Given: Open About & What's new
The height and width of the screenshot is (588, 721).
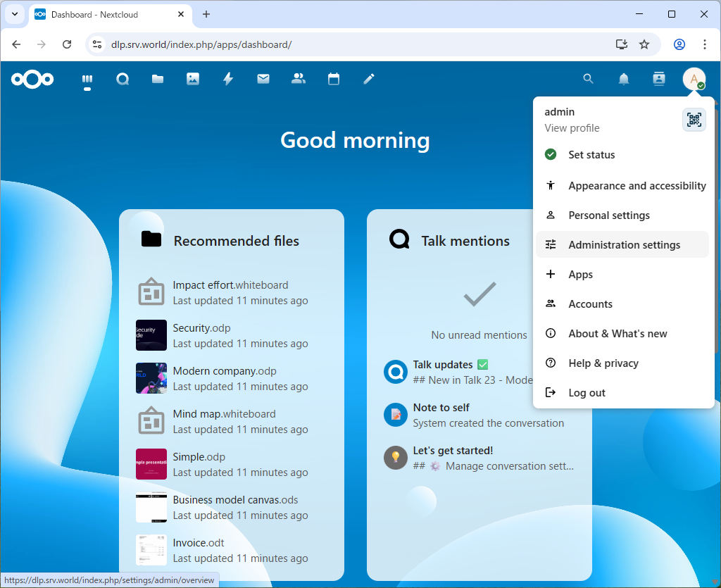Looking at the screenshot, I should (622, 333).
